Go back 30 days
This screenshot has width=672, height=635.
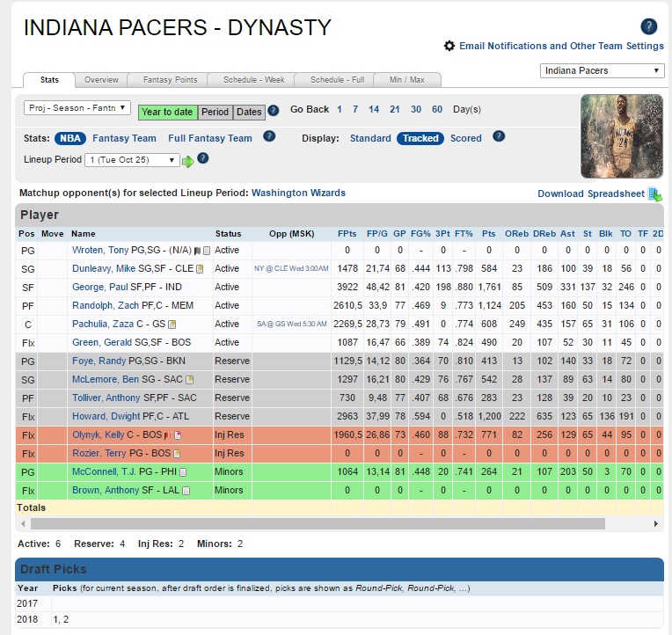point(416,109)
